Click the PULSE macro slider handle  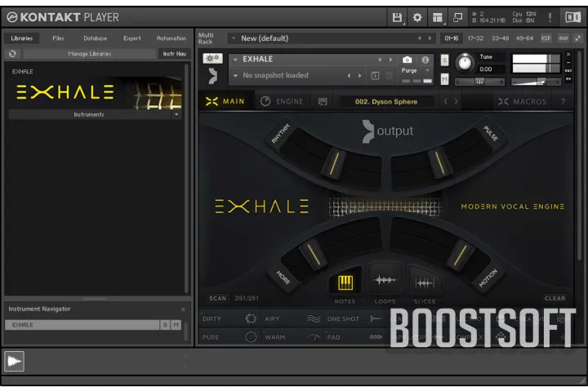(x=439, y=163)
